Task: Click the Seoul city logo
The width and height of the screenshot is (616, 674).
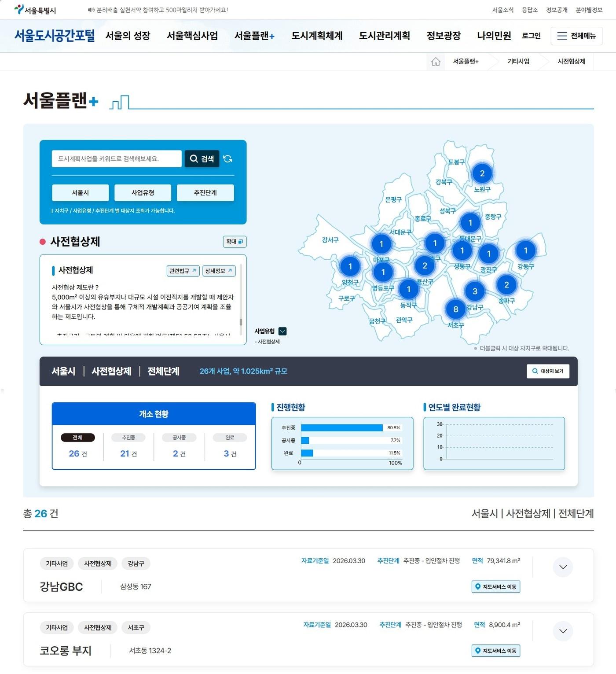Action: coord(35,10)
